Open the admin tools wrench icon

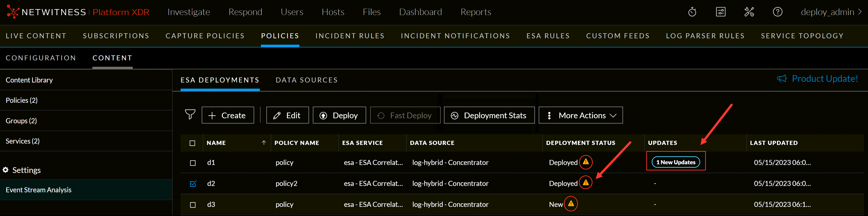pos(749,12)
